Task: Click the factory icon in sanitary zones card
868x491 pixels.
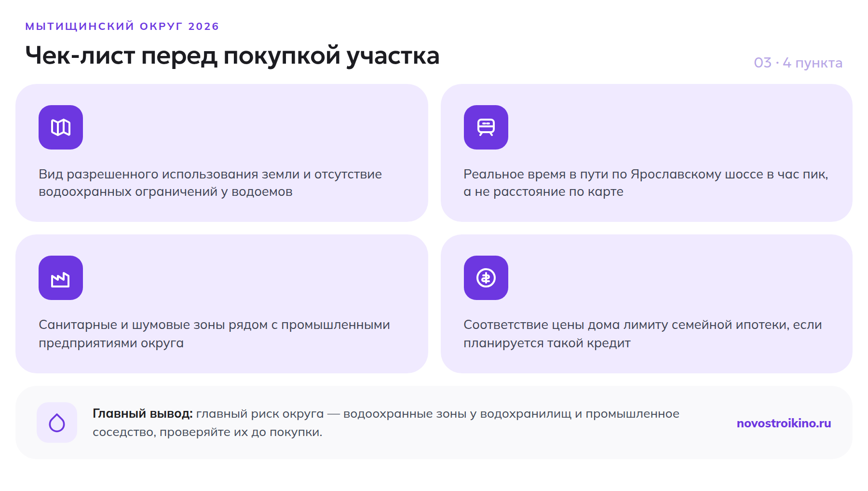Action: 61,278
